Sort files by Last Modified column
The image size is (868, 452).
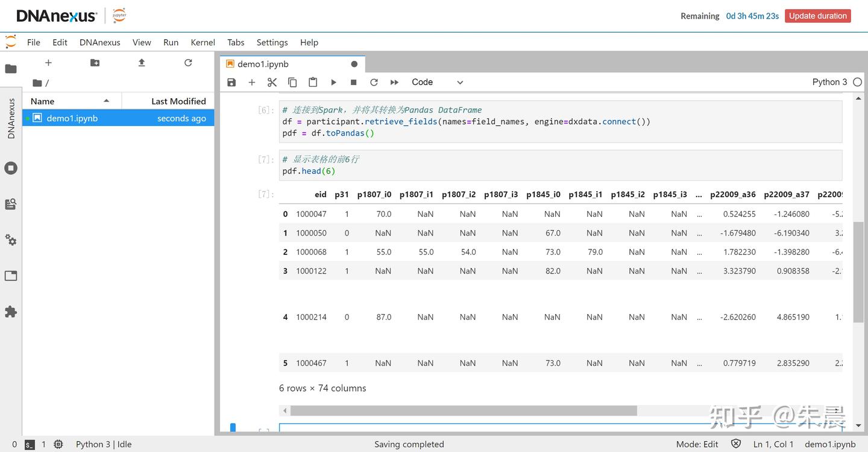[x=178, y=101]
